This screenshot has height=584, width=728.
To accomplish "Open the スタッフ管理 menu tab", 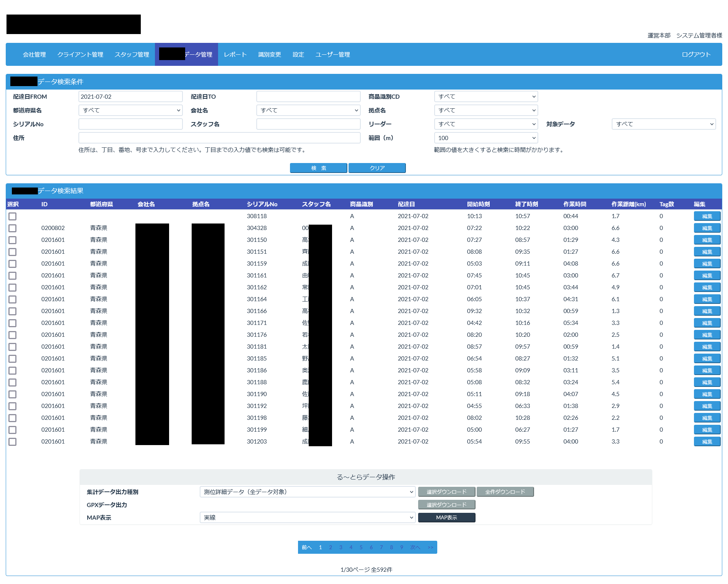I will pos(132,54).
